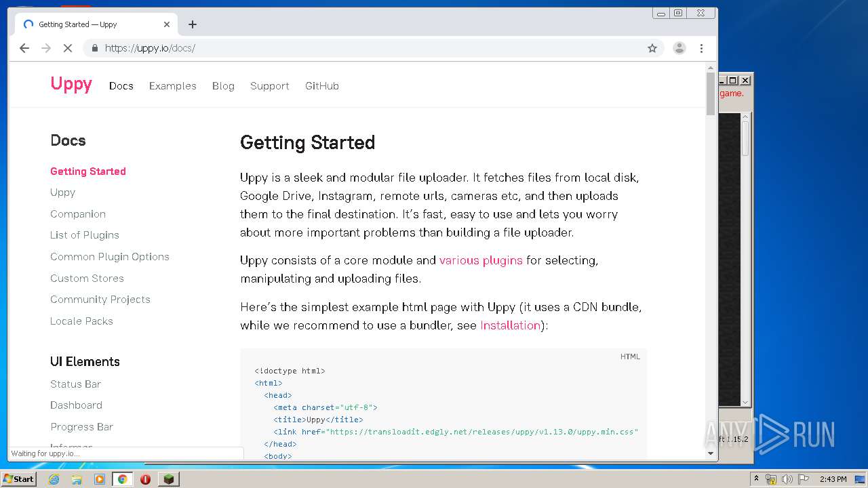
Task: Click the Uppy logo
Action: tap(71, 84)
